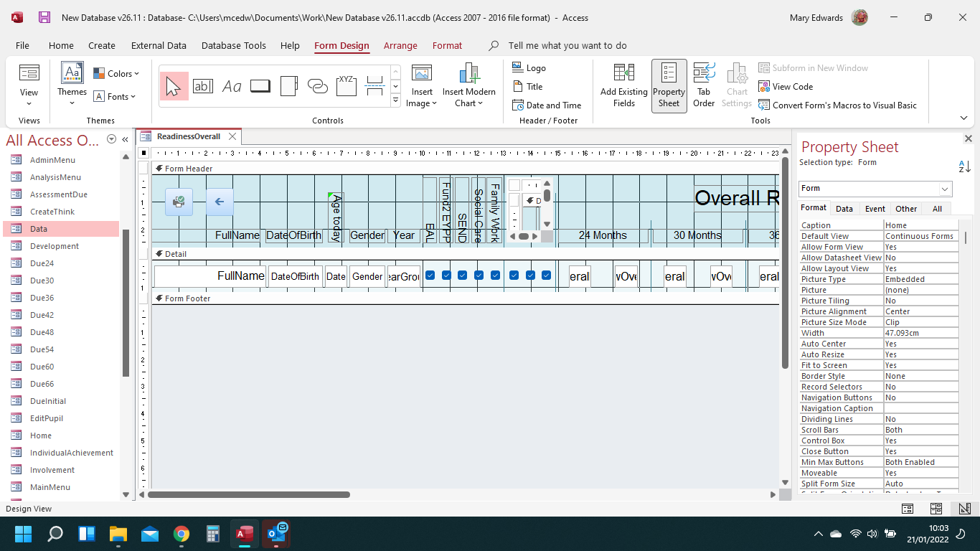
Task: Toggle the first checkbox in Detail section
Action: (x=430, y=275)
